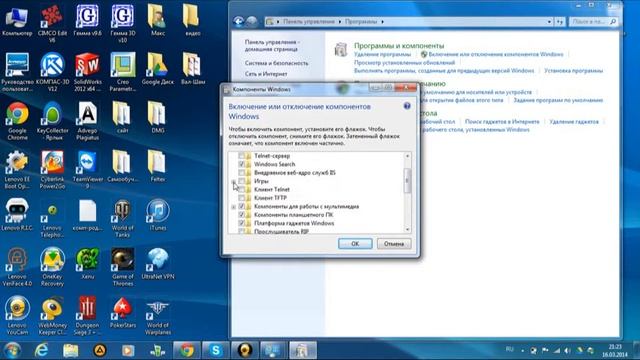Image resolution: width=640 pixels, height=360 pixels.
Task: Select the WebMoney Keeper desktop icon
Action: click(52, 316)
